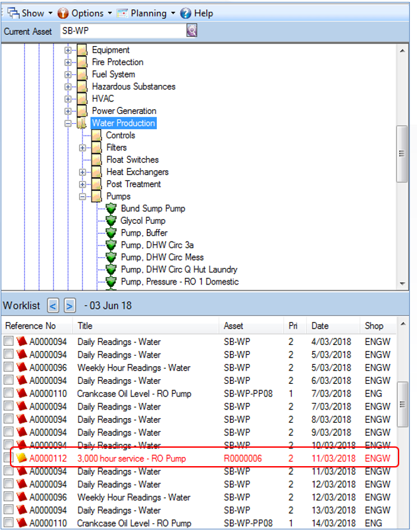Open the Planning menu
Screen dimensions: 417x532
(x=146, y=13)
